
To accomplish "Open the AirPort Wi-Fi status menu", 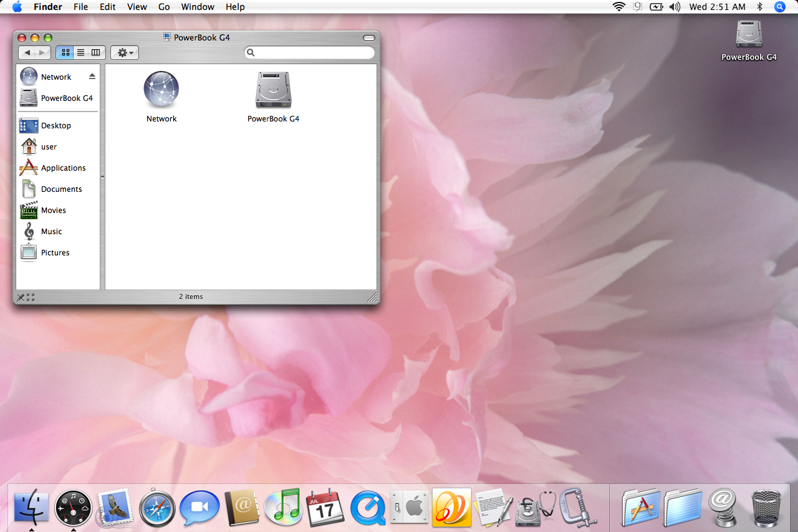I will [618, 7].
